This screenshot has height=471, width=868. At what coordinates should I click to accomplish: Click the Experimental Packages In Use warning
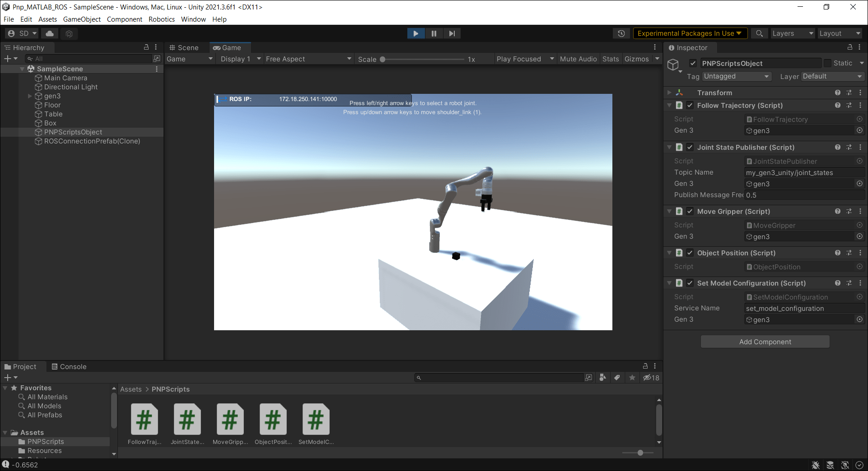[x=690, y=33]
